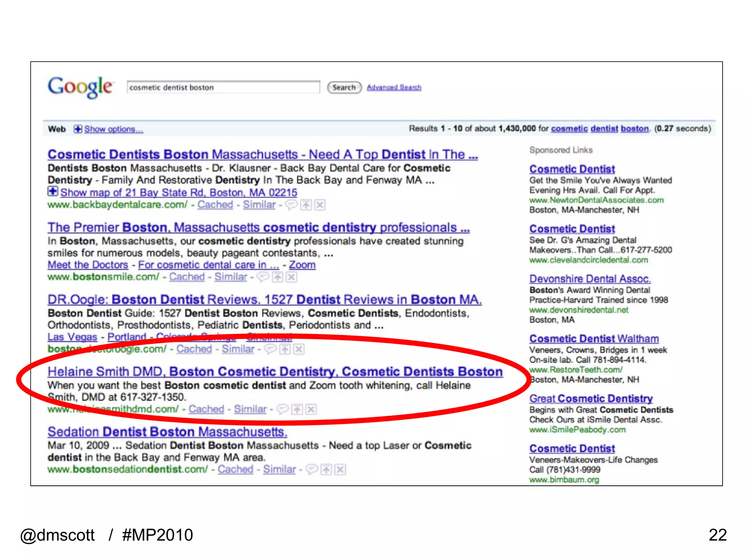The image size is (747, 560).
Task: Promote the doctoroogle.com result with up-arrow icon
Action: (285, 349)
